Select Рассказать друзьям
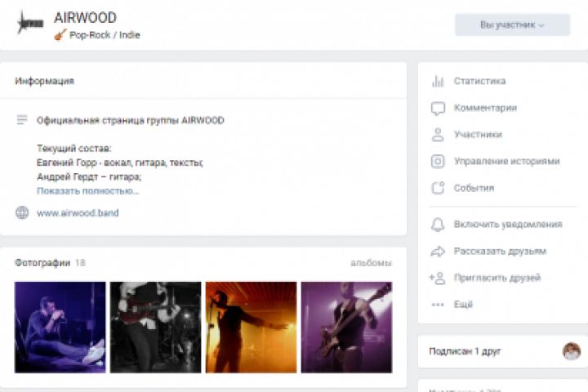Viewport: 588px width, 392px height. pyautogui.click(x=500, y=252)
